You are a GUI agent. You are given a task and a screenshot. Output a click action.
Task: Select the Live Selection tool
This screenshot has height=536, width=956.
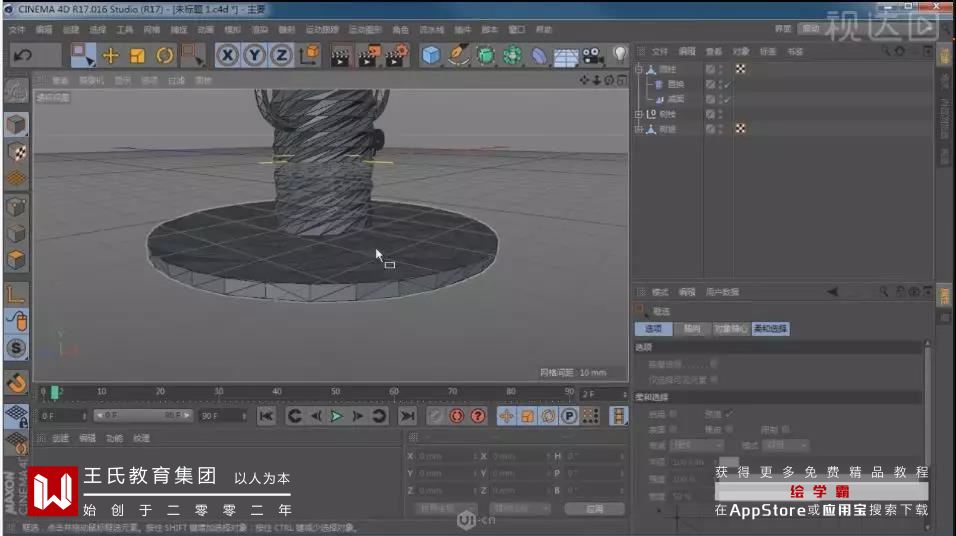pos(82,55)
